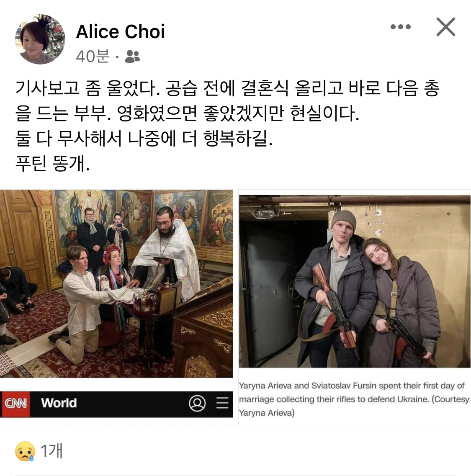The image size is (471, 476).
Task: Click the line '둘 다 무사해서 나중에 더 행복하길.'
Action: [144, 139]
